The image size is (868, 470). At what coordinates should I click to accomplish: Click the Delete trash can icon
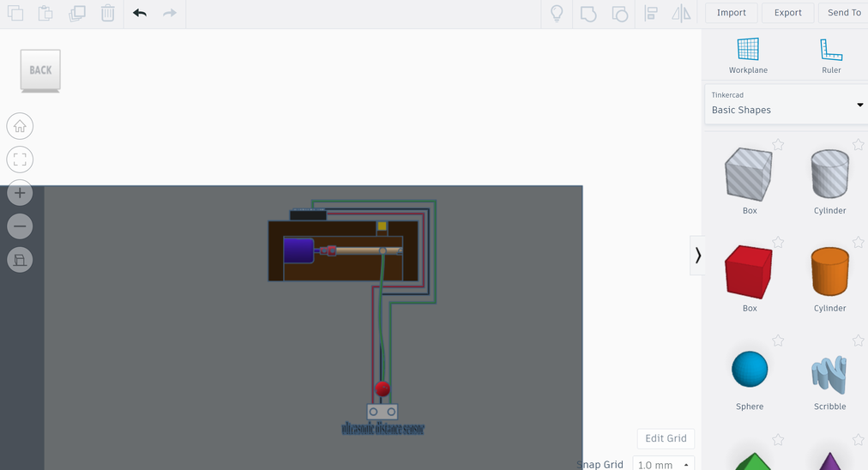coord(108,13)
